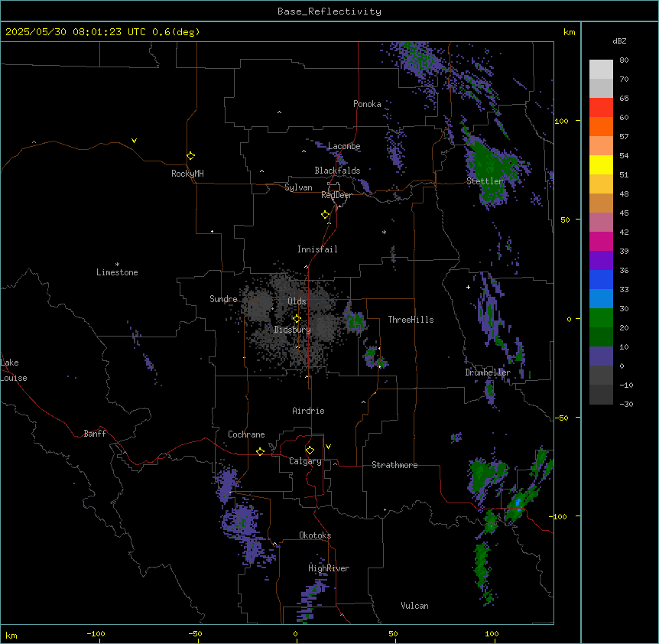Click the Olds town label
This screenshot has height=644, width=659.
(297, 301)
